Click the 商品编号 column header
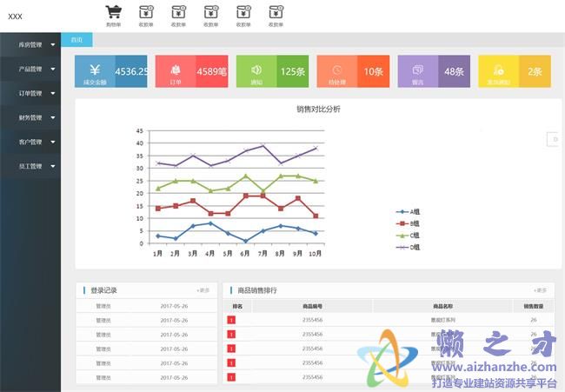This screenshot has height=392, width=565. 312,306
